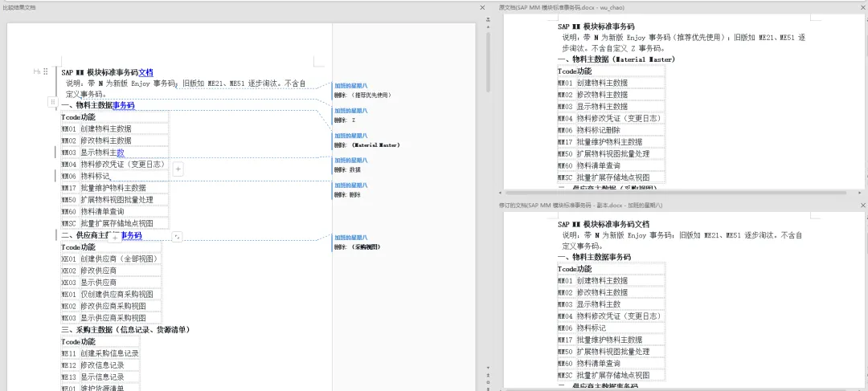
Task: Click MK02 修改供应商采购视图 row
Action: coord(111,306)
